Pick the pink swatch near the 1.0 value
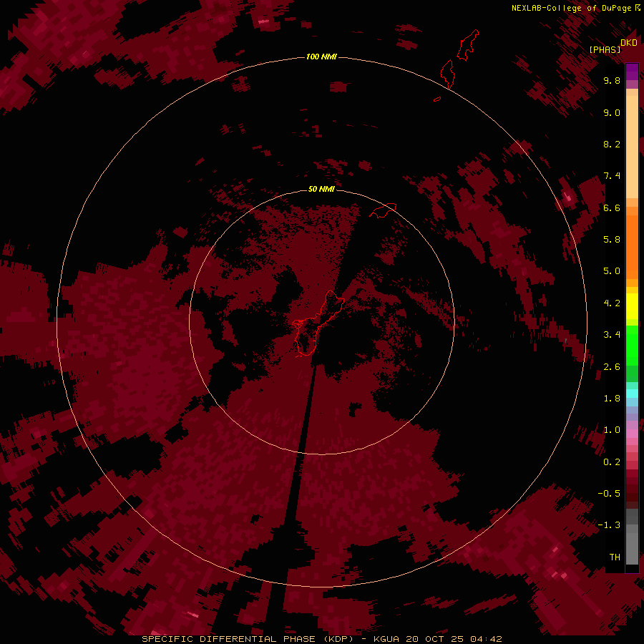The image size is (644, 644). pyautogui.click(x=632, y=434)
